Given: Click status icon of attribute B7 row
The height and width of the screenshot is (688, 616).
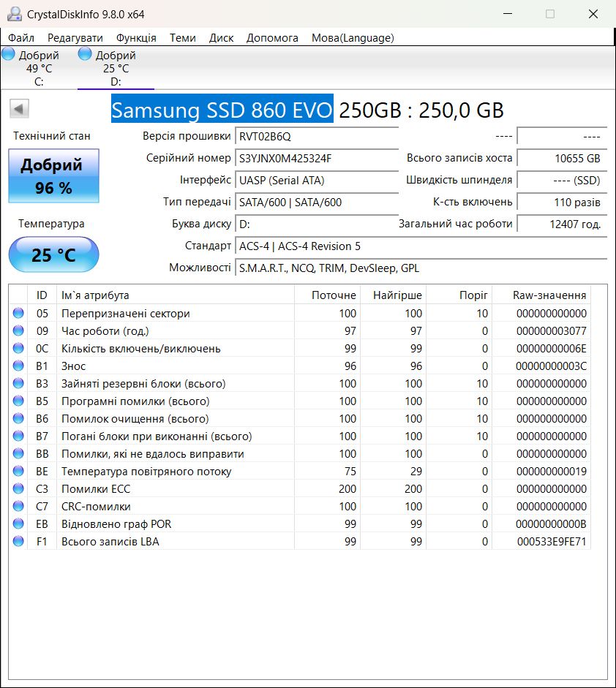Looking at the screenshot, I should click(18, 436).
